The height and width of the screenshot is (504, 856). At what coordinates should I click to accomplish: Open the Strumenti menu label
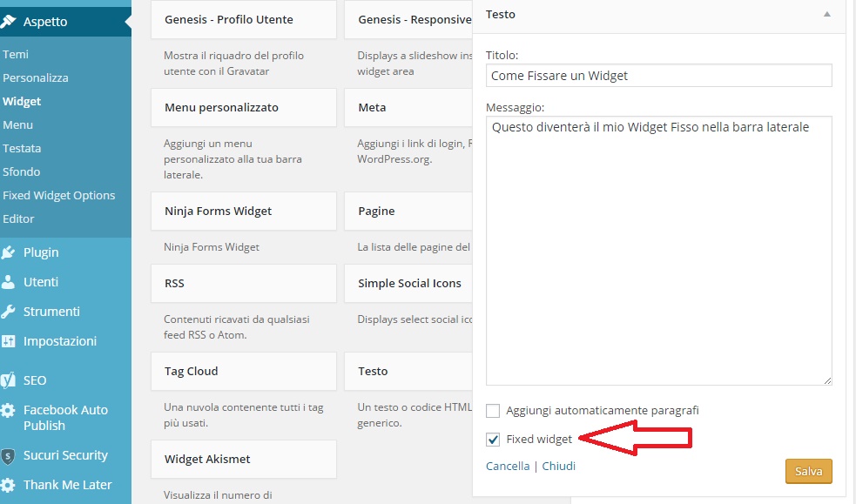[51, 311]
